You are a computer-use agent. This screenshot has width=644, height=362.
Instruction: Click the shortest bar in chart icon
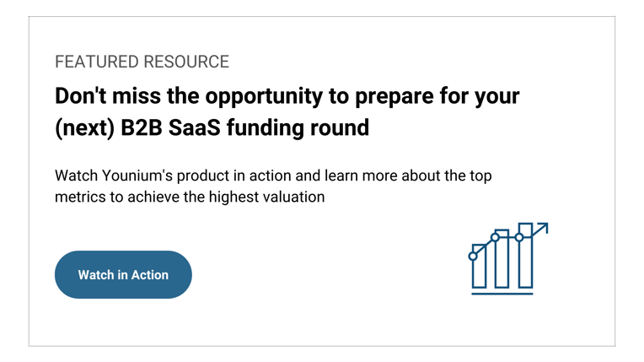pos(480,266)
